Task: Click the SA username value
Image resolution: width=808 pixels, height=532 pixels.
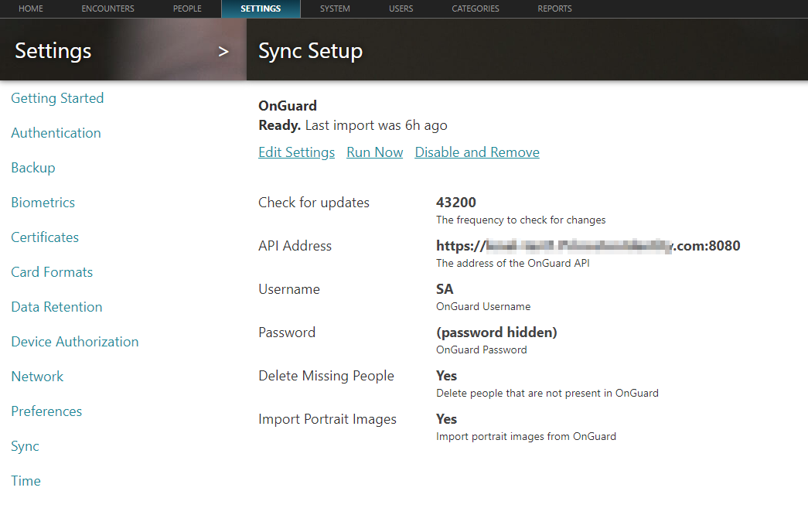Action: coord(445,289)
